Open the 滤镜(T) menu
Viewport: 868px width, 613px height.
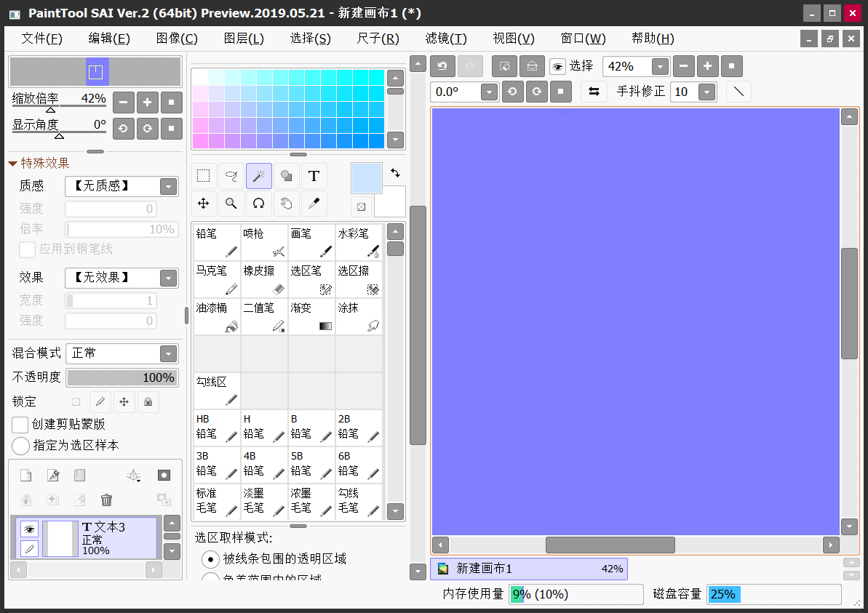446,39
